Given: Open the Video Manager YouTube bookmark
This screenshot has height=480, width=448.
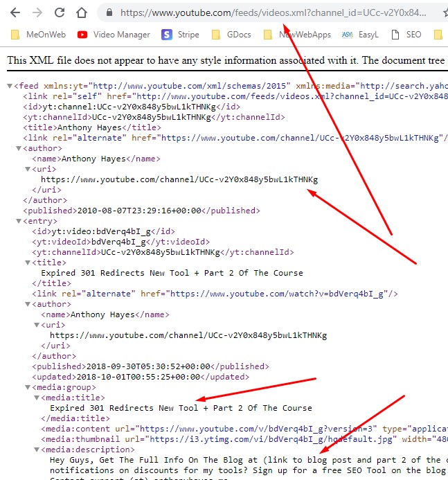Looking at the screenshot, I should (x=114, y=35).
